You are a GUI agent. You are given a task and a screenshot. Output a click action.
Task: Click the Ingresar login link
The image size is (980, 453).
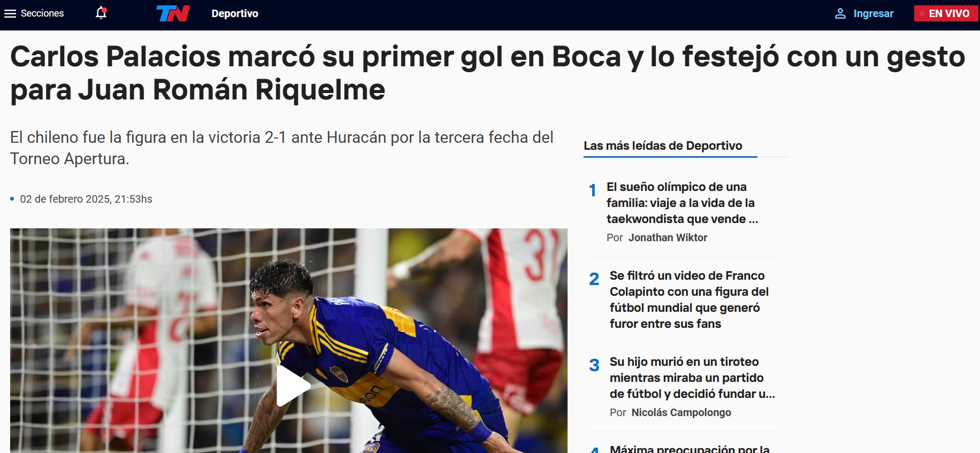873,13
